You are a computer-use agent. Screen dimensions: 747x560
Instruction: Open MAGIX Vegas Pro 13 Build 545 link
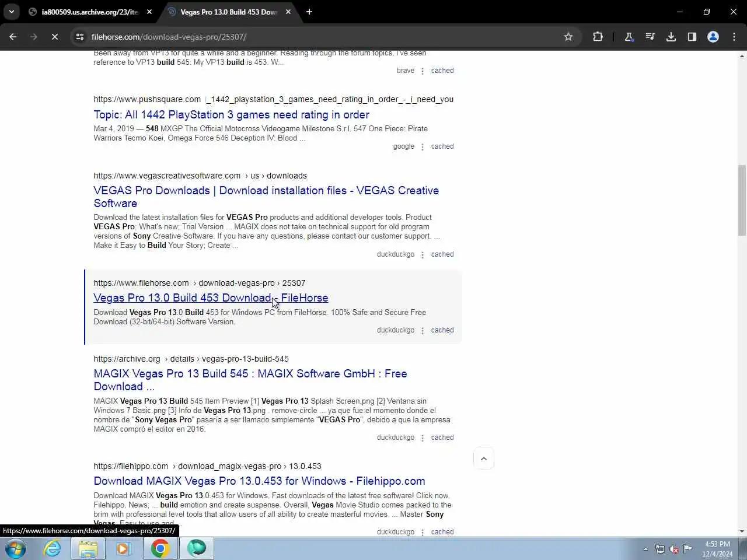250,380
